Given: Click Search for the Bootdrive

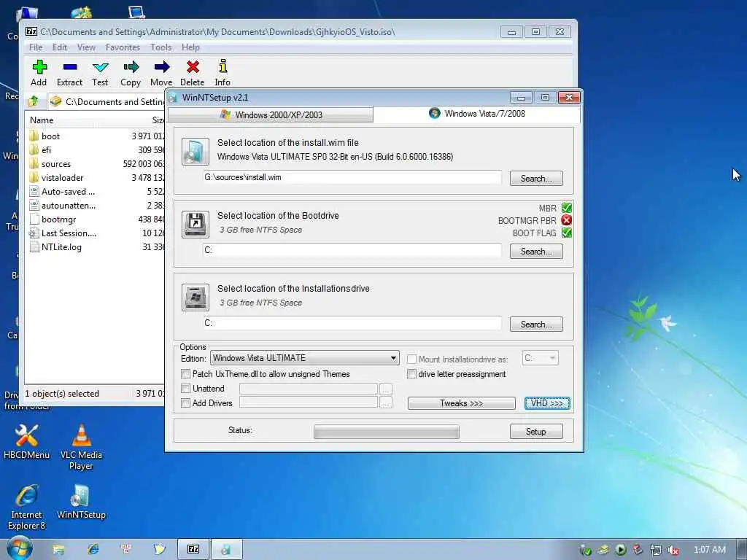Looking at the screenshot, I should tap(536, 252).
